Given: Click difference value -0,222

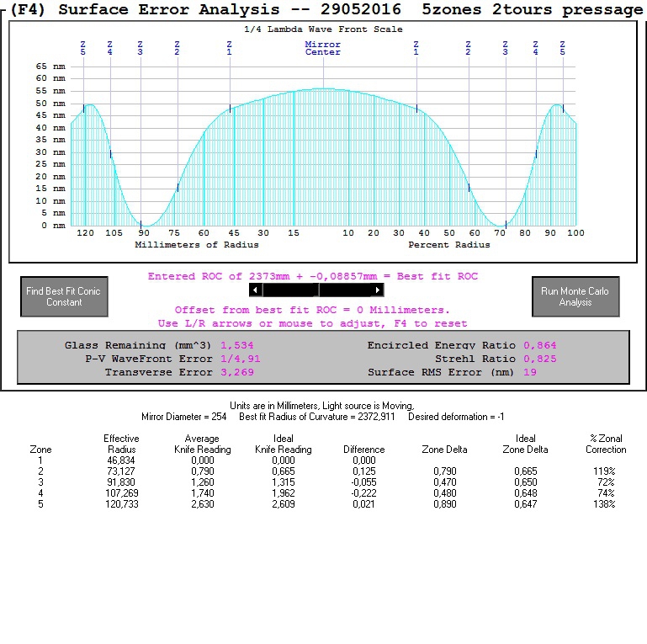Looking at the screenshot, I should coord(363,493).
